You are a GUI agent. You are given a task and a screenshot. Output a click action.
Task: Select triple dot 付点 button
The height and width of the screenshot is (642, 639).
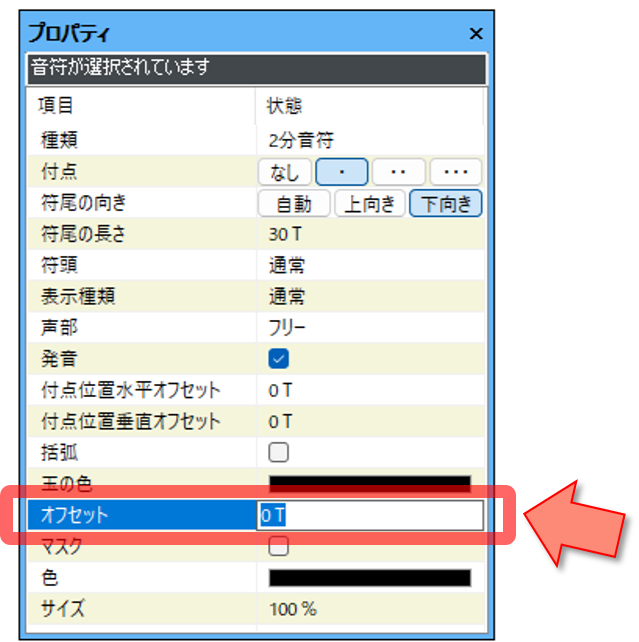tap(456, 172)
